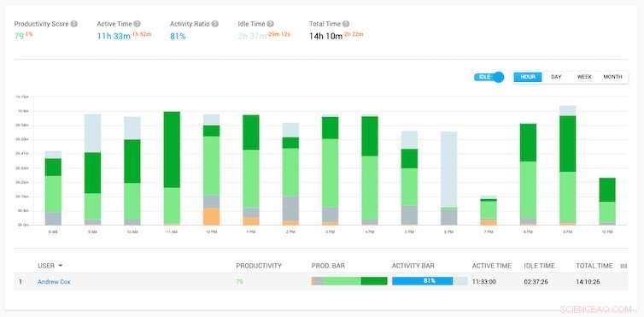
Task: Switch to the DAY view
Action: tap(556, 77)
